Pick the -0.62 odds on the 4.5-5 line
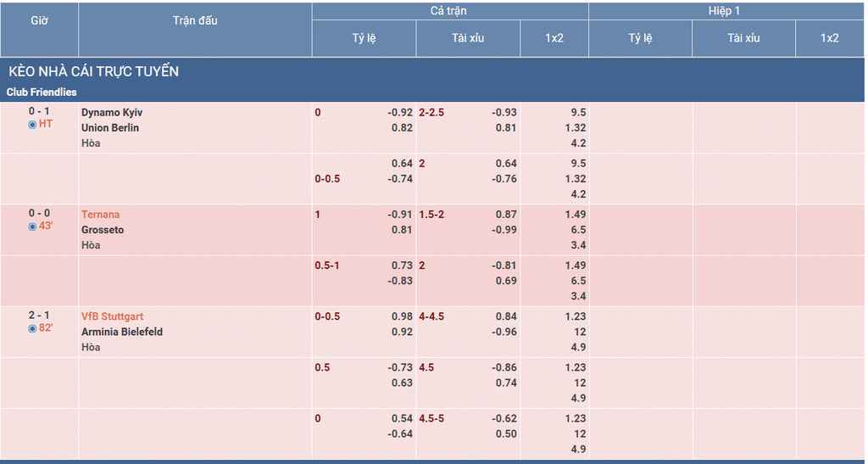The image size is (868, 464). point(504,418)
